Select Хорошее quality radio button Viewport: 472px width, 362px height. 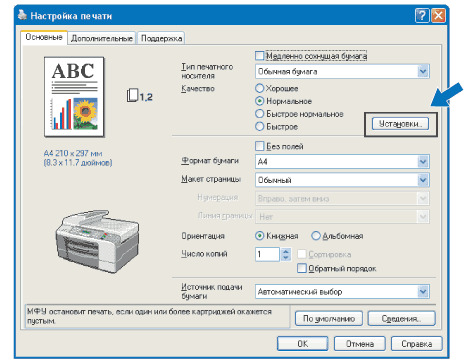point(259,88)
